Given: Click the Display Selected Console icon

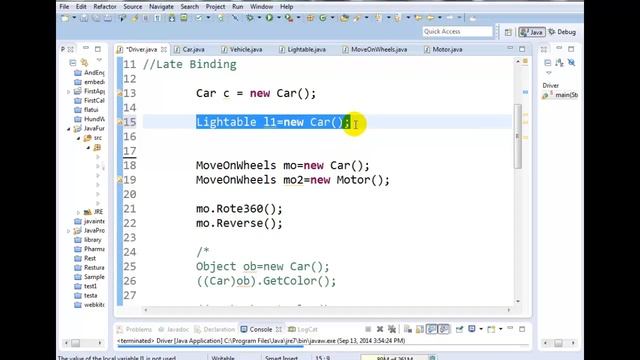Looking at the screenshot, I should click(x=472, y=329).
